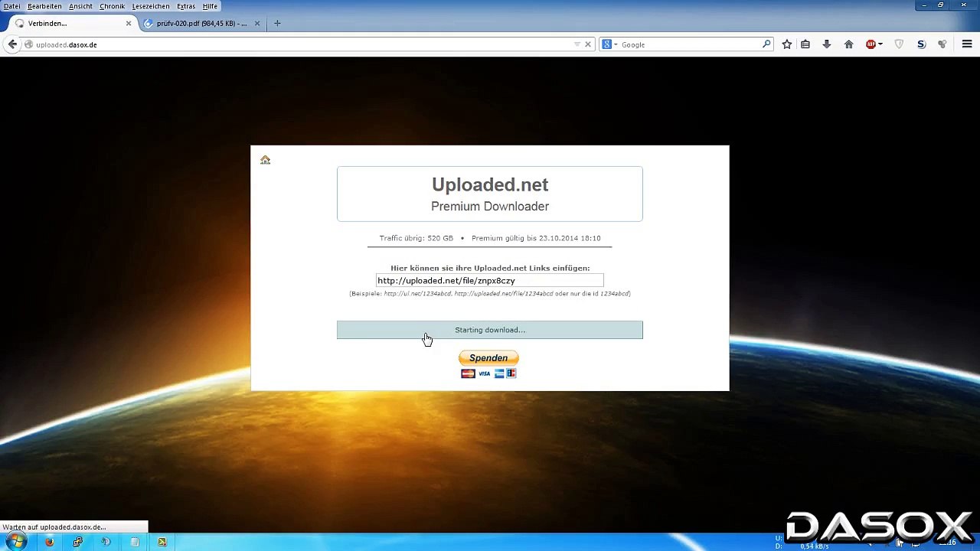Switch to the prüfv-020.pdf tab
Screen dimensions: 980x551
point(202,23)
